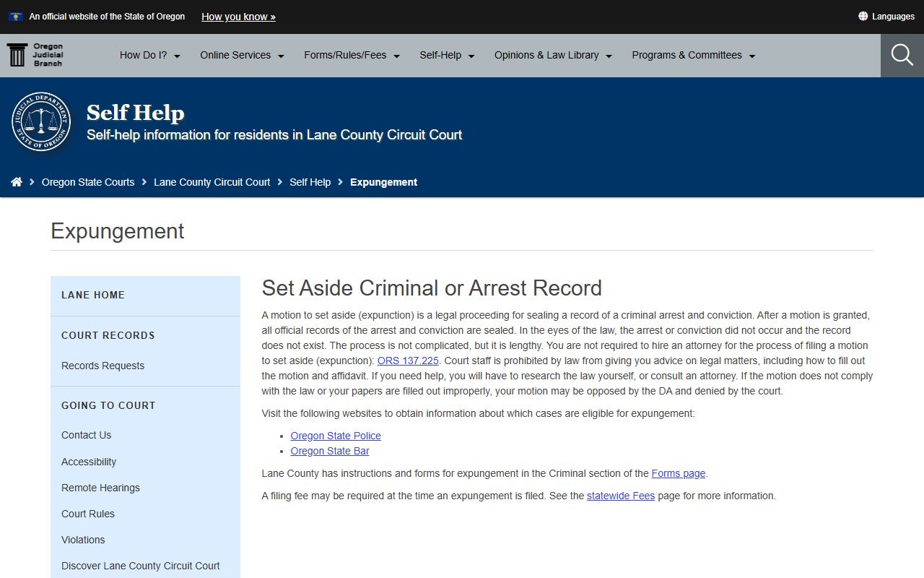The width and height of the screenshot is (924, 578).
Task: Expand the Forms/Rules/Fees menu
Action: pos(352,55)
